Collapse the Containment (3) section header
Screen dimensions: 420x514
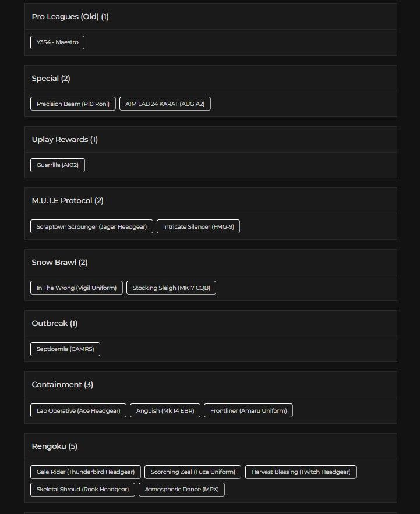(x=211, y=385)
